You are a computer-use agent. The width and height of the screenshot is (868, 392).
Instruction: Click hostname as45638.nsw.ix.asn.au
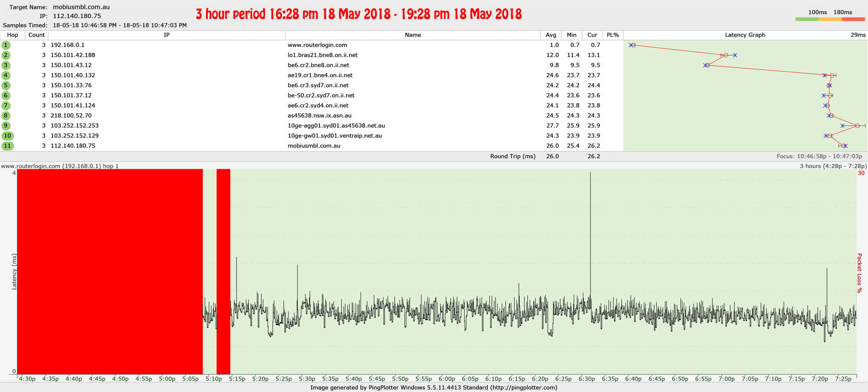tap(320, 115)
